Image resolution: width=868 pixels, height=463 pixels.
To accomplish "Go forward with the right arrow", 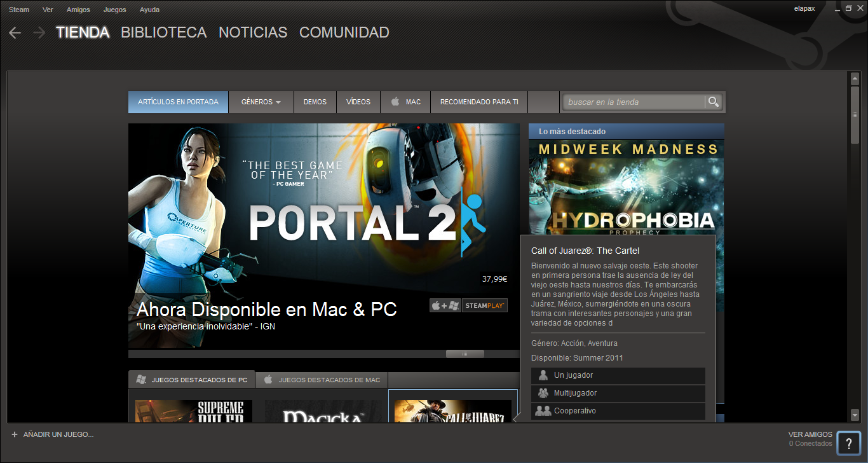I will [39, 32].
